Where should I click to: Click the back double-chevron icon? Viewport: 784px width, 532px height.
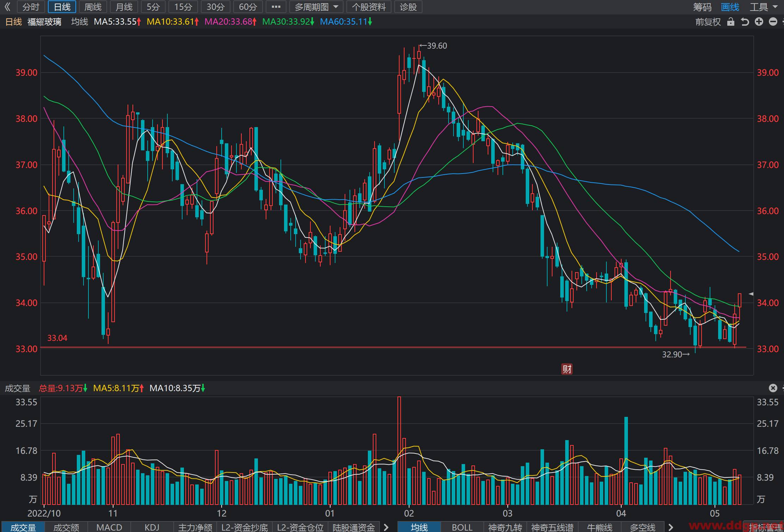(x=7, y=7)
